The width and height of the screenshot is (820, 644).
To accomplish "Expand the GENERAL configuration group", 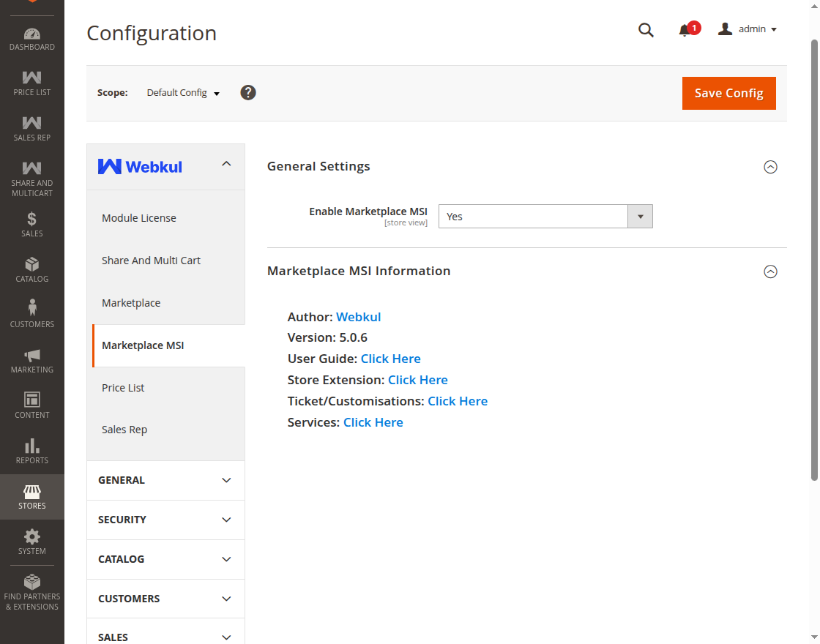I will [165, 480].
